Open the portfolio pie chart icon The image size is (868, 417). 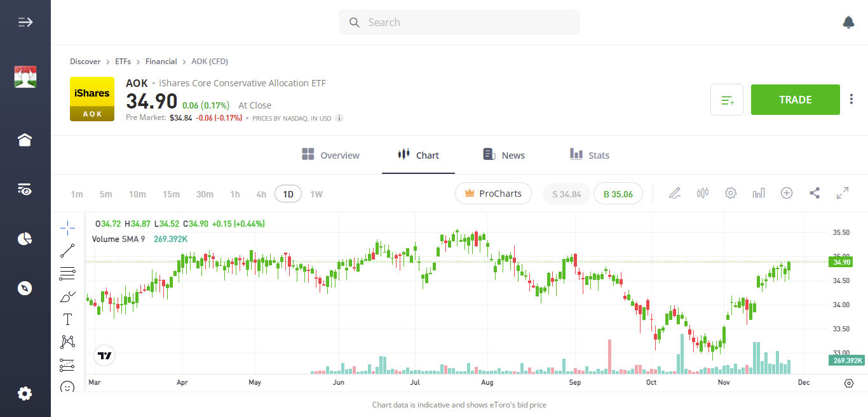25,239
